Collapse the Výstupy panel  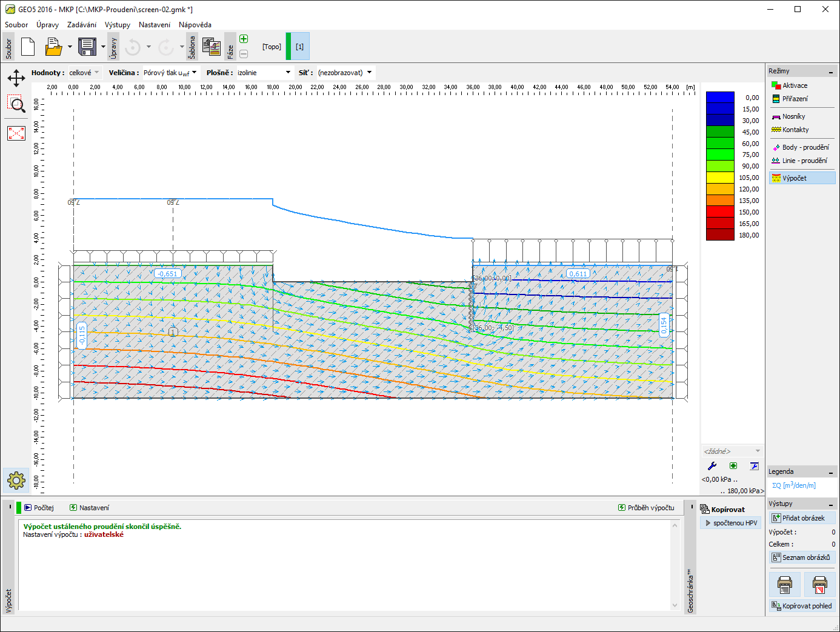coord(831,504)
